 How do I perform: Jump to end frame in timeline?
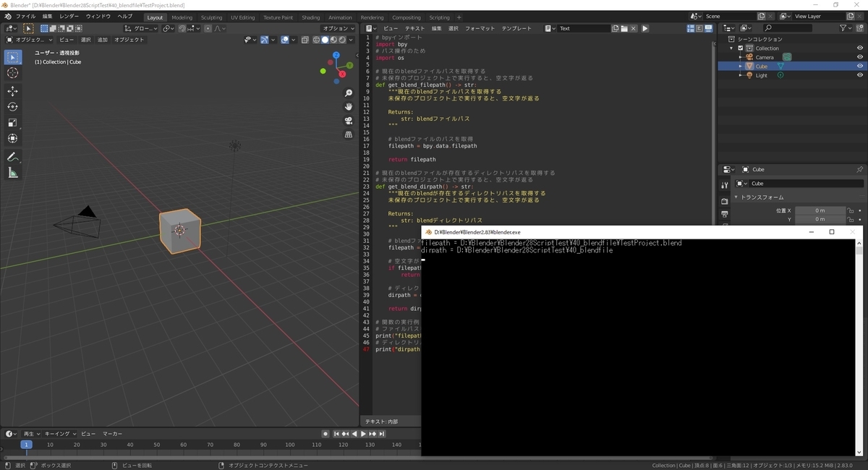[382, 434]
